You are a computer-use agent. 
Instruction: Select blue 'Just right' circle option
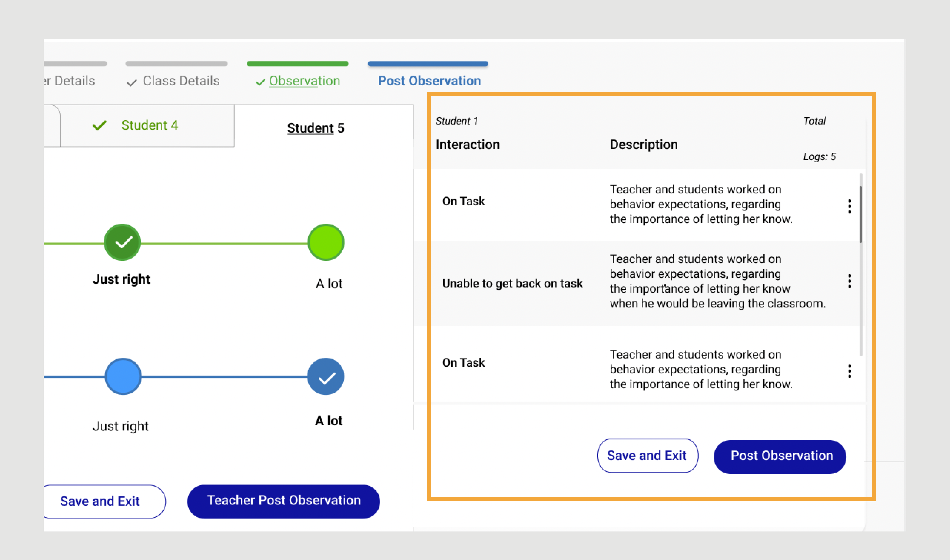tap(123, 377)
